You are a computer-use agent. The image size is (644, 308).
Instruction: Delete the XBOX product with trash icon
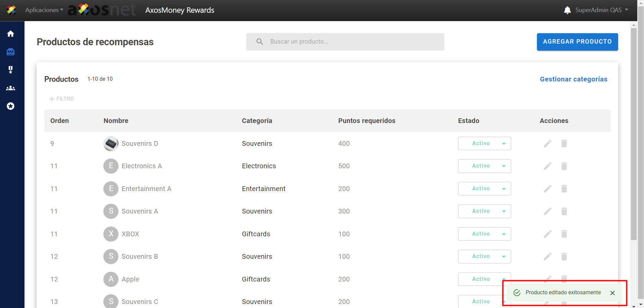[564, 234]
